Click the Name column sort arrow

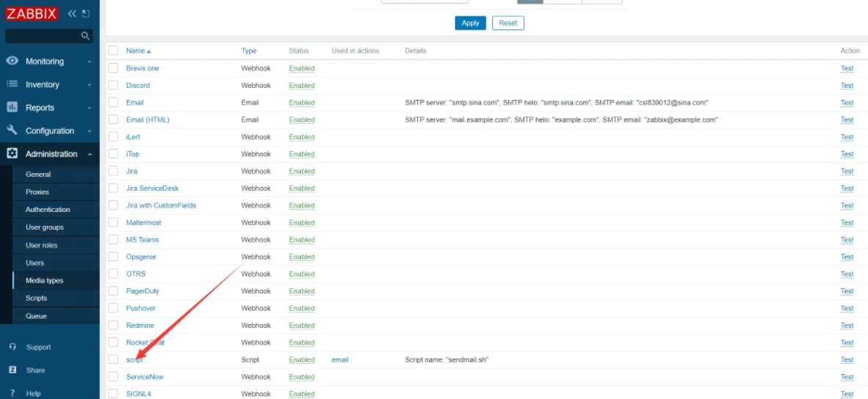(148, 51)
